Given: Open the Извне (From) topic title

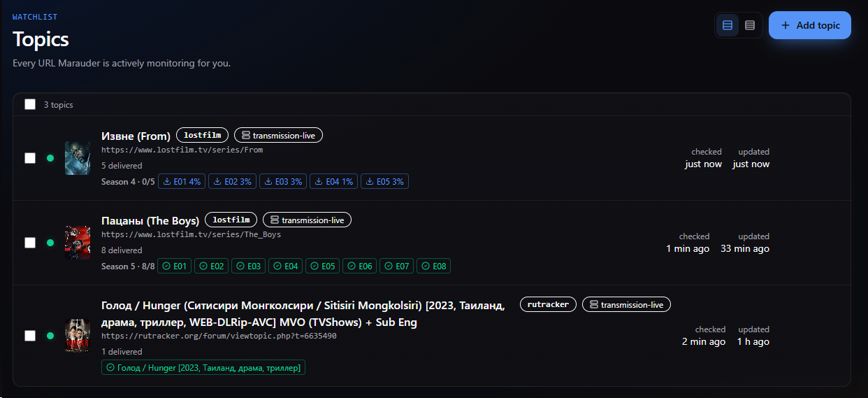Looking at the screenshot, I should 136,136.
